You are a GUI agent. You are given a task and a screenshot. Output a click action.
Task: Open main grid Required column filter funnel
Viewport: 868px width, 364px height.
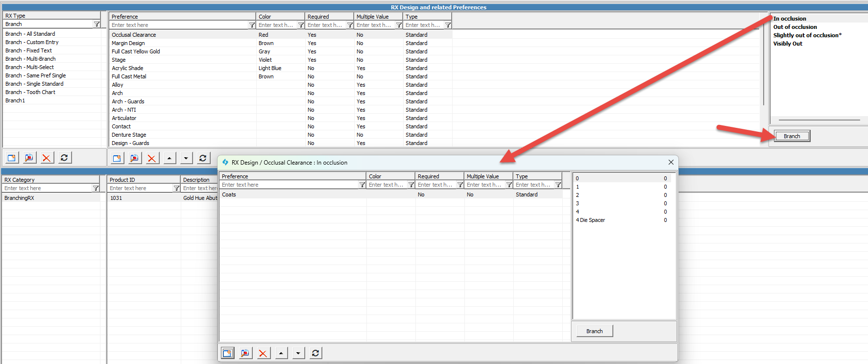(x=350, y=25)
